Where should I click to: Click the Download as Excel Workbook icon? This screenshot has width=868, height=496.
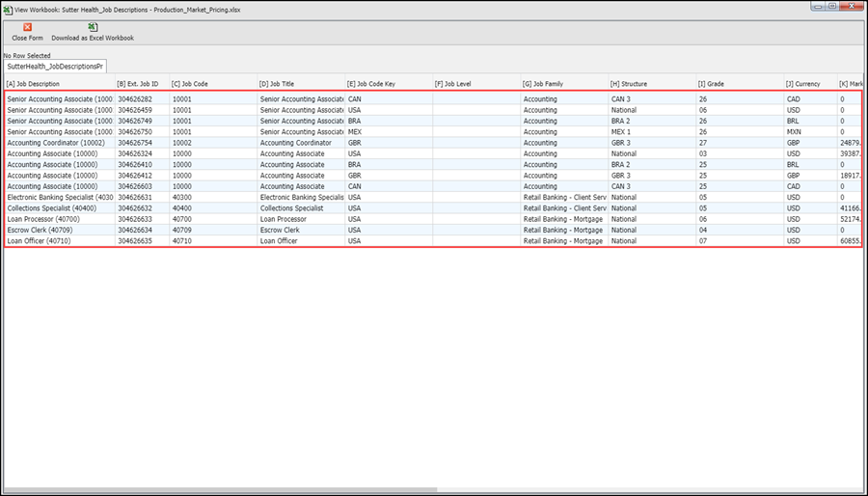click(x=93, y=27)
